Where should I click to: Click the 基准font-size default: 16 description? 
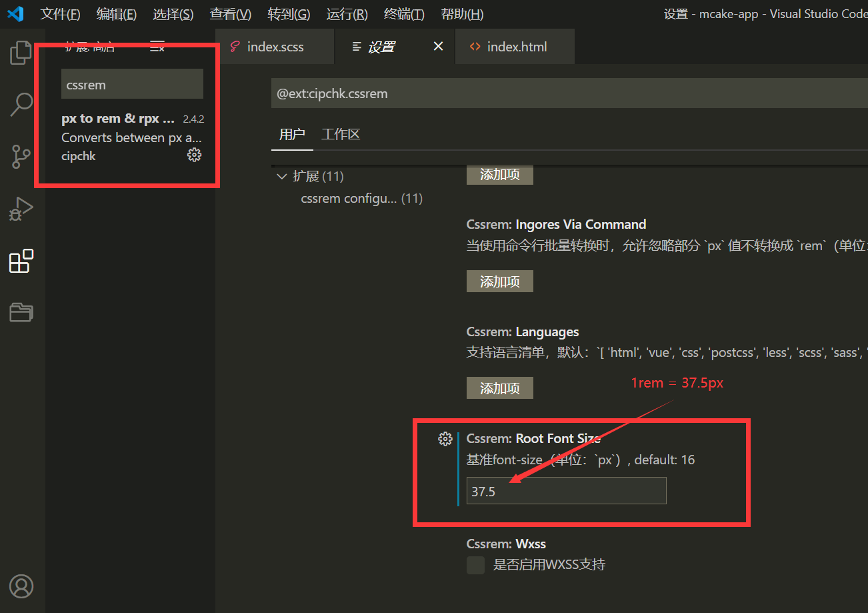[581, 460]
